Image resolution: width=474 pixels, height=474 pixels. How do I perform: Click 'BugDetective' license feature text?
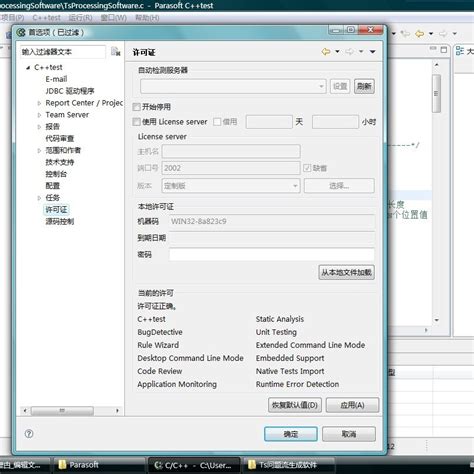pos(160,332)
